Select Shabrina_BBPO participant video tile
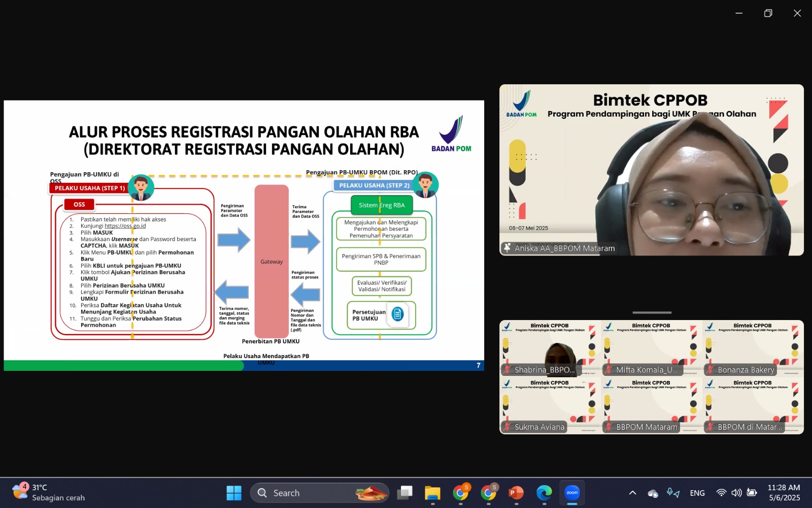Screen dimensions: 812x508 pos(550,348)
